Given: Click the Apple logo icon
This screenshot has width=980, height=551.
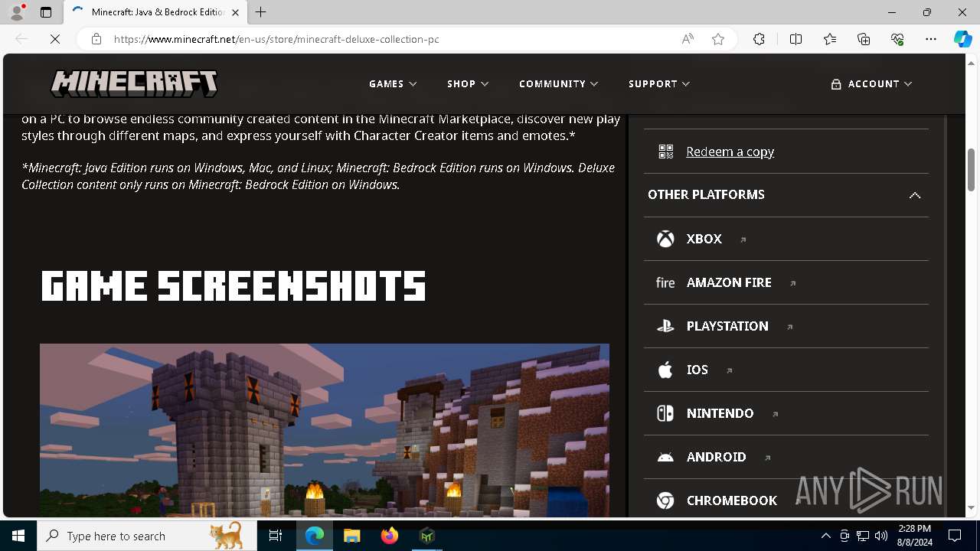Looking at the screenshot, I should tap(665, 370).
